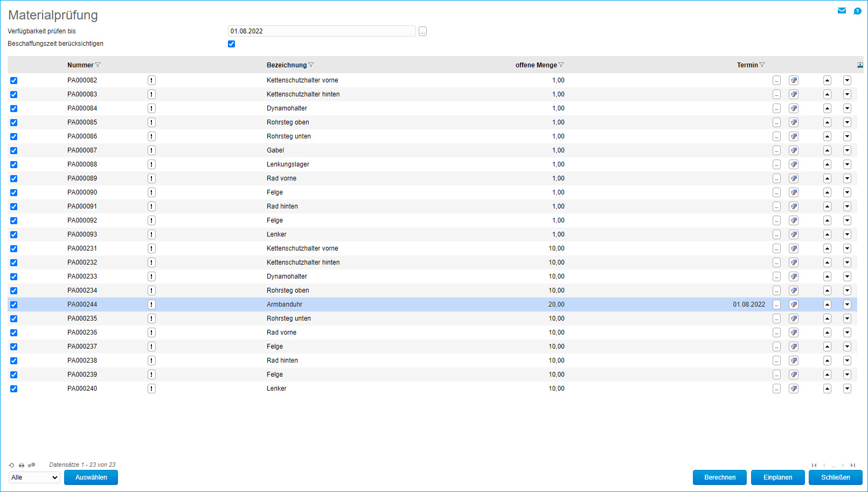Move PA000086 Rohrsteg unten row down
This screenshot has height=492, width=868.
click(847, 136)
